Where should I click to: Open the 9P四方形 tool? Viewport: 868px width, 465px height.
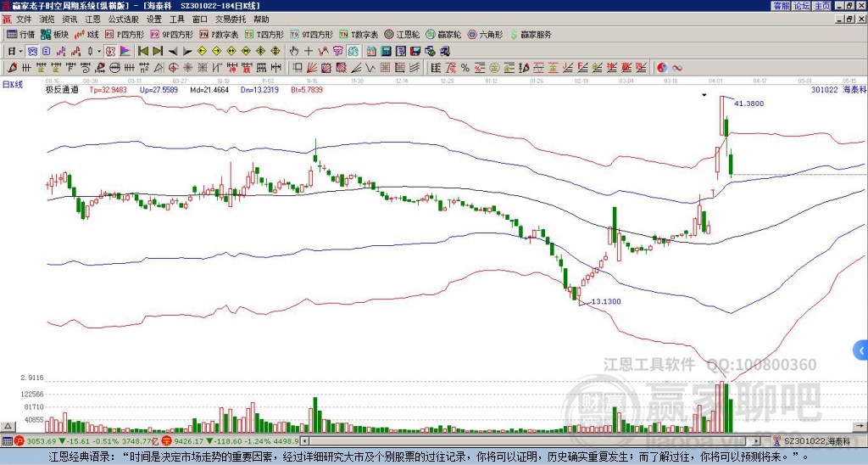click(x=171, y=34)
